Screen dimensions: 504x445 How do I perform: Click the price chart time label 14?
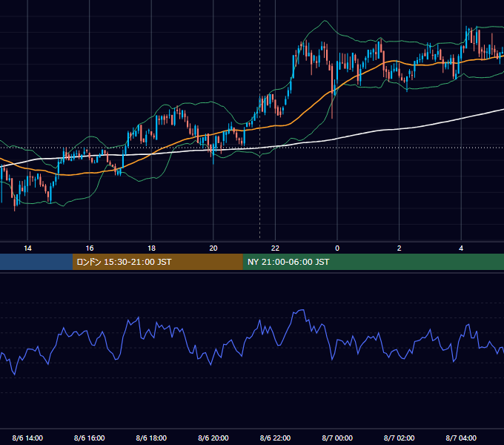pyautogui.click(x=27, y=248)
